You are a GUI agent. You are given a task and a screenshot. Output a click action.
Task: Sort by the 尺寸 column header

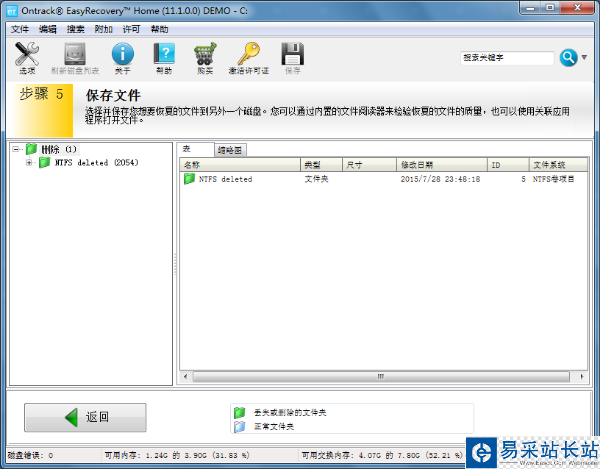[x=369, y=165]
